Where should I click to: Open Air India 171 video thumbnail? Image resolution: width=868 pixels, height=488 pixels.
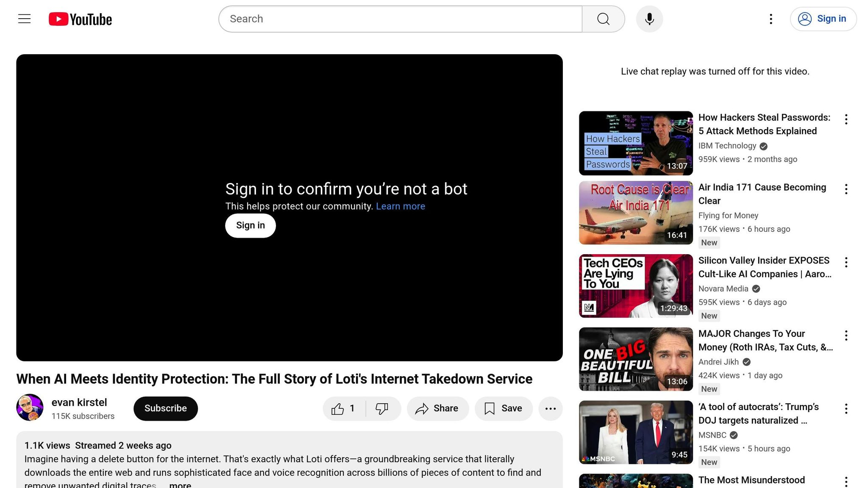tap(636, 213)
